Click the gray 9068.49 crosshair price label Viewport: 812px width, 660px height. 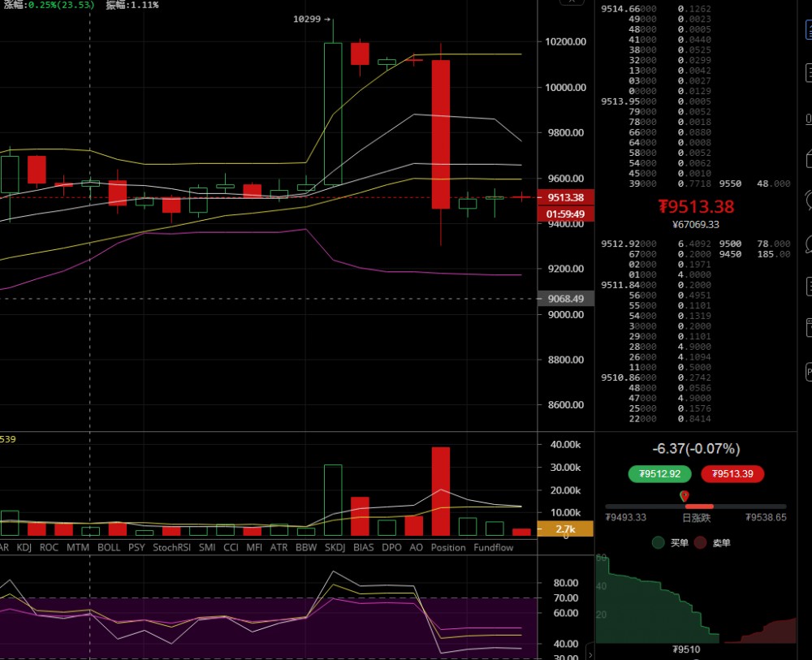[566, 299]
